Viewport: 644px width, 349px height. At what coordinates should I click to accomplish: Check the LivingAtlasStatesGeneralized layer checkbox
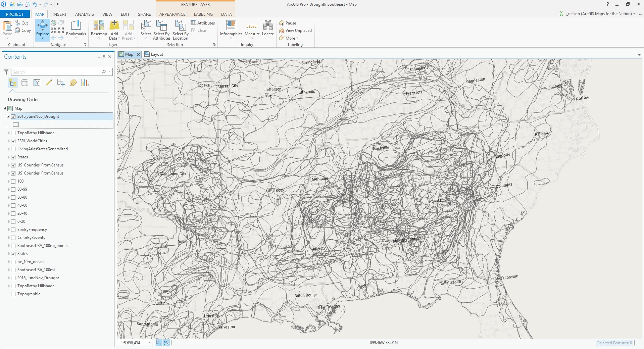click(13, 149)
